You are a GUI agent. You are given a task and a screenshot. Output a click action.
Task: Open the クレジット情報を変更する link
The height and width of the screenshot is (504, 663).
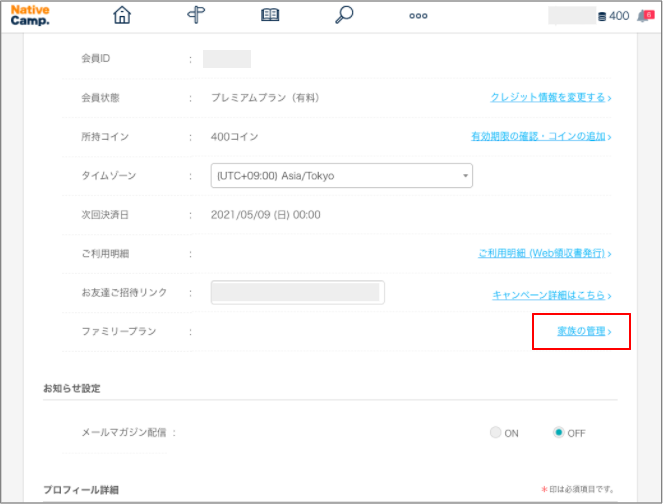[x=547, y=98]
